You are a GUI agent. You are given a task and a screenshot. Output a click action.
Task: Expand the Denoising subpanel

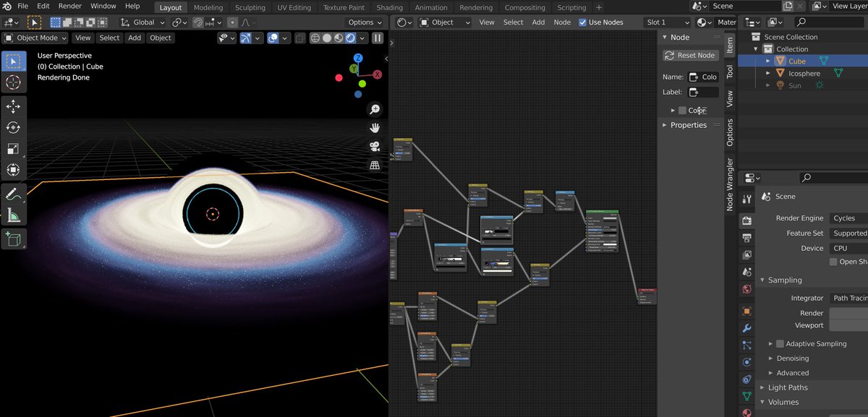[771, 358]
